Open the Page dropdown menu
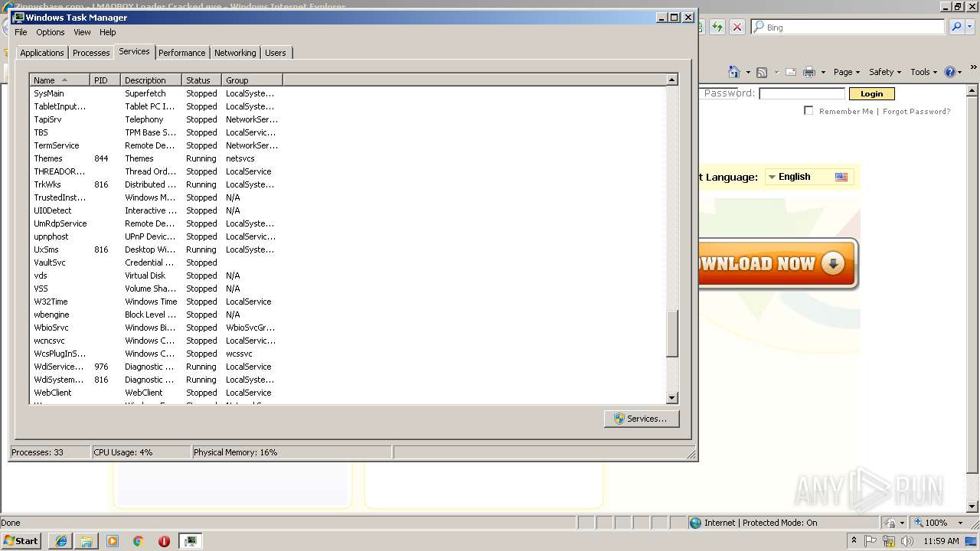 [846, 72]
